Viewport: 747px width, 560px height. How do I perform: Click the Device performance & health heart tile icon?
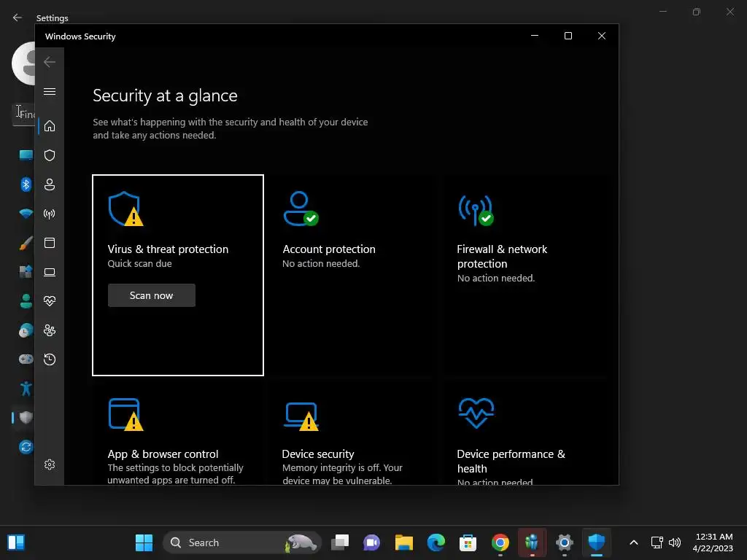click(x=476, y=413)
